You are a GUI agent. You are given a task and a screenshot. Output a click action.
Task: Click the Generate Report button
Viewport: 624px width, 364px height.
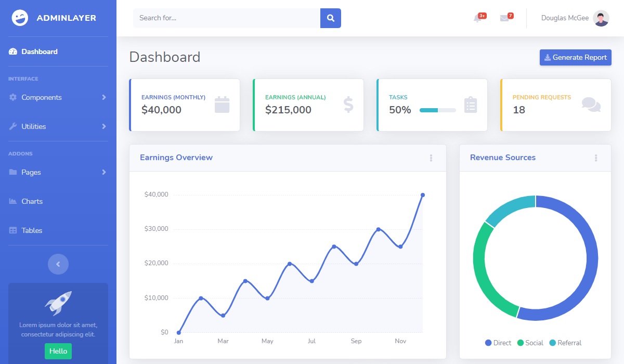click(x=575, y=57)
